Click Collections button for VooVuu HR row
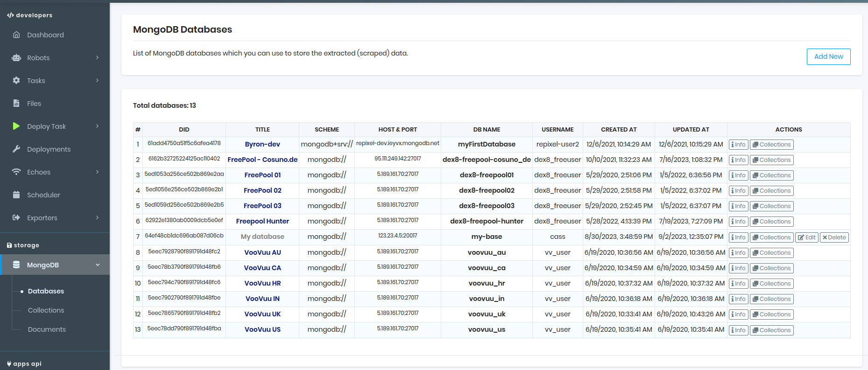Viewport: 868px width, 370px height. (x=771, y=284)
